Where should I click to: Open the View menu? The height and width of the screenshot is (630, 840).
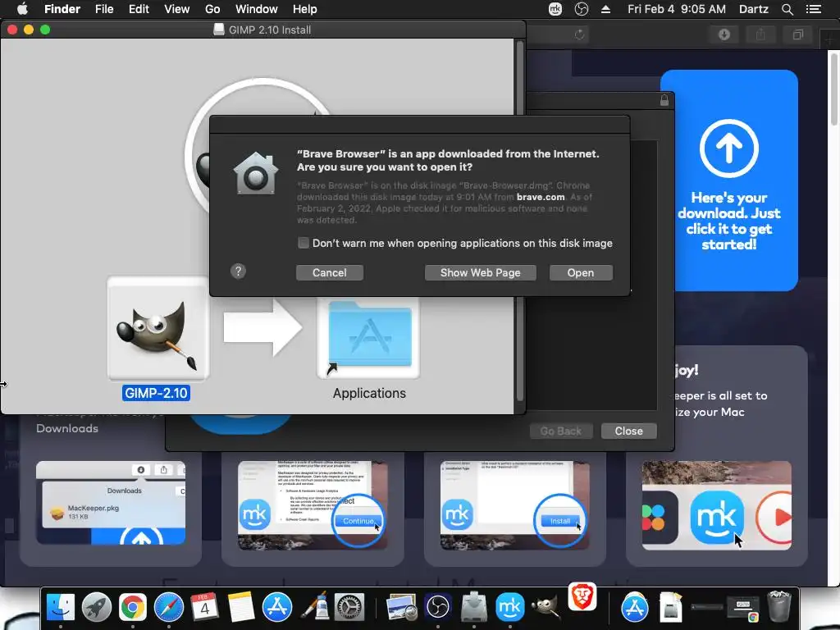click(x=177, y=9)
